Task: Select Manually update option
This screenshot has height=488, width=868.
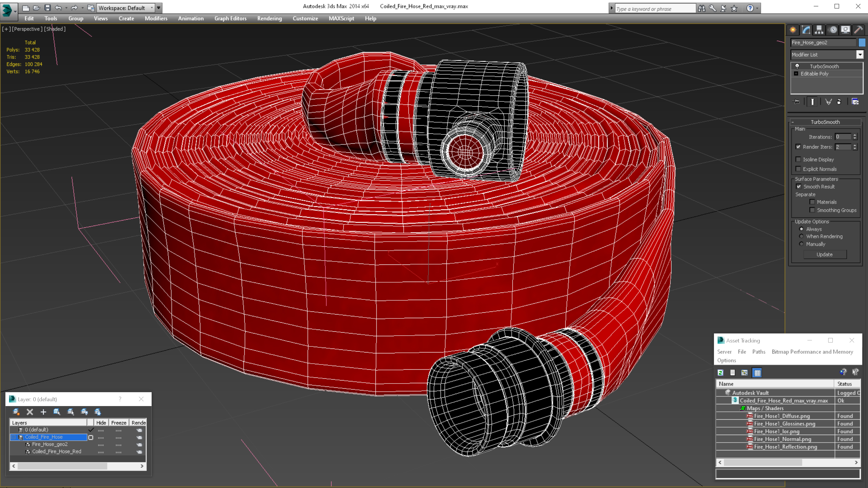Action: 802,244
